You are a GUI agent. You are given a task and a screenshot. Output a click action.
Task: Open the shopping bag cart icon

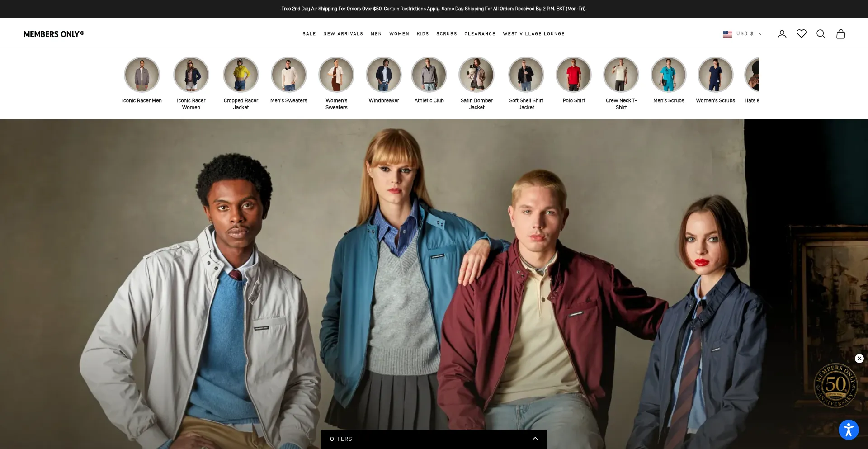(x=840, y=34)
